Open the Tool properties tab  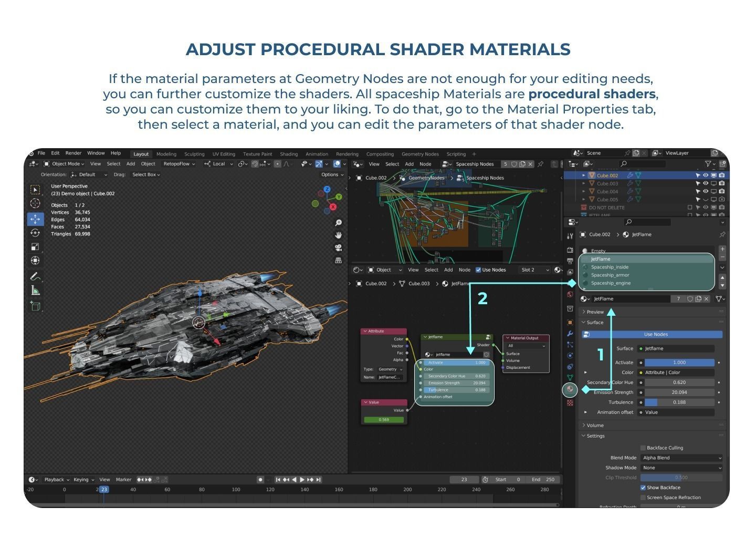pyautogui.click(x=570, y=236)
